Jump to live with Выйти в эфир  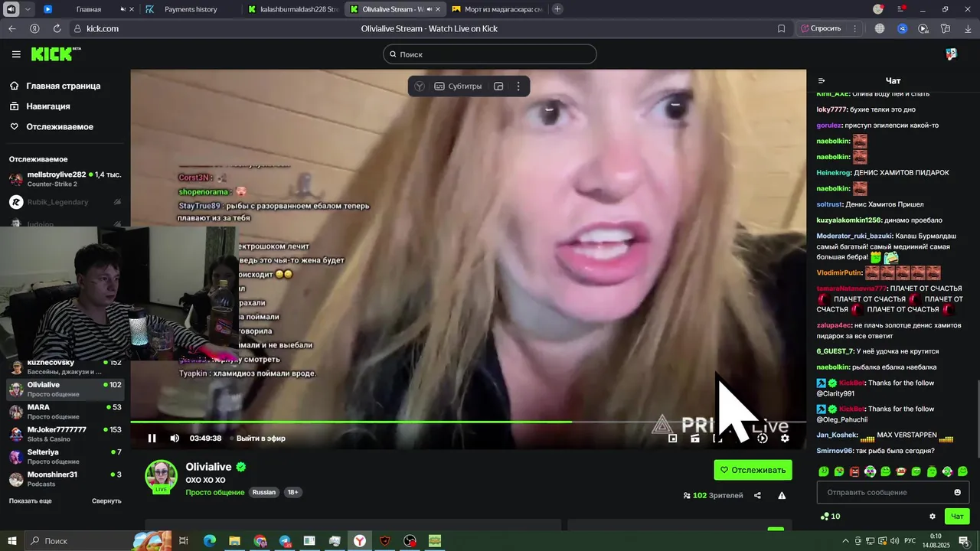point(261,439)
